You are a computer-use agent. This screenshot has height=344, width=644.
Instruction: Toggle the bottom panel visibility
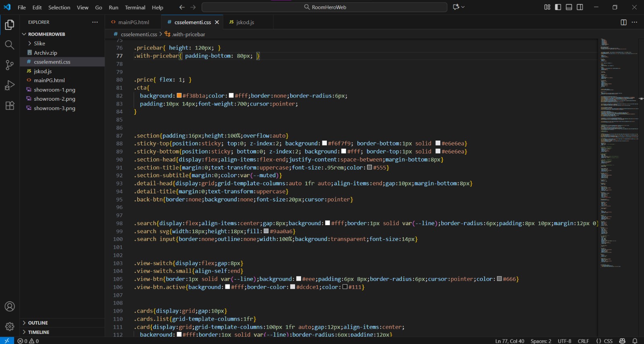[x=569, y=7]
